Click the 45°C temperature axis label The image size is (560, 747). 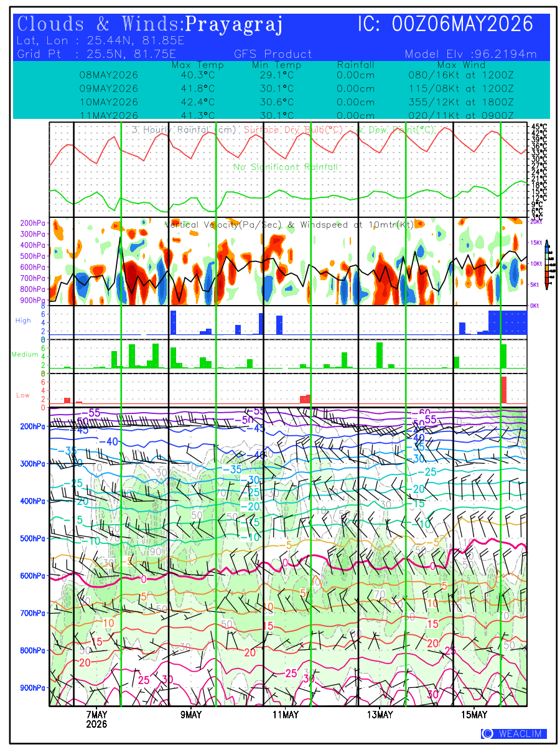pyautogui.click(x=539, y=127)
